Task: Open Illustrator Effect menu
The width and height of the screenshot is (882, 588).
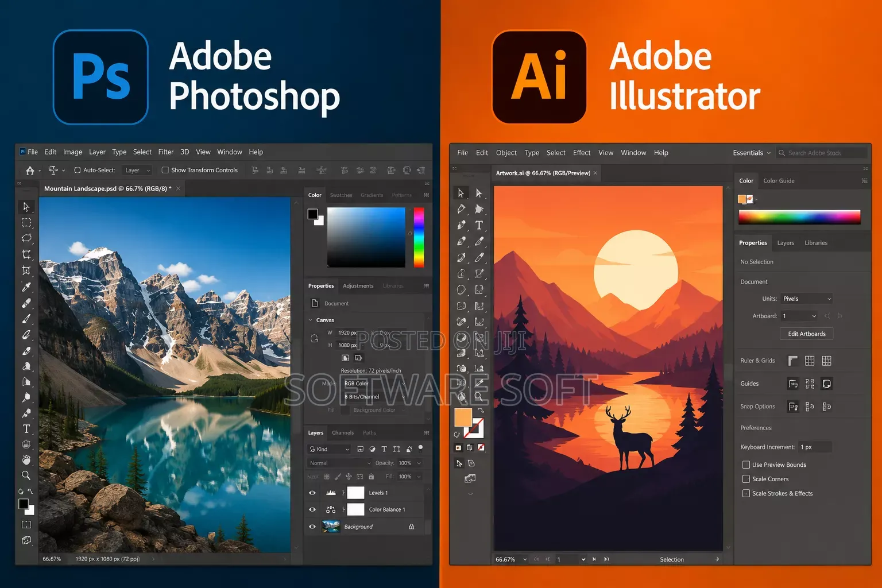Action: (582, 153)
